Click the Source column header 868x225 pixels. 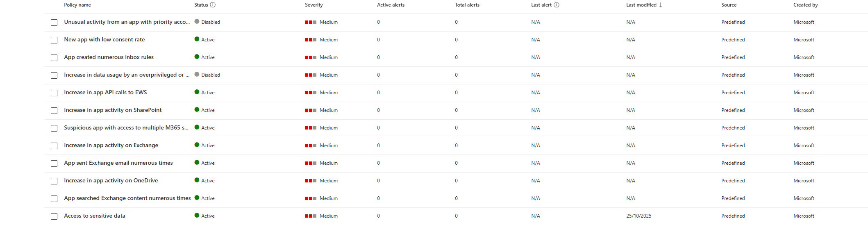coord(729,5)
